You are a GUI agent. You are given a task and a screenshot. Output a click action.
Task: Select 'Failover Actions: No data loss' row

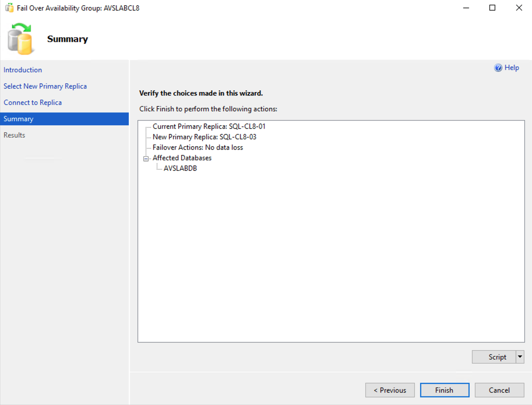pyautogui.click(x=198, y=147)
